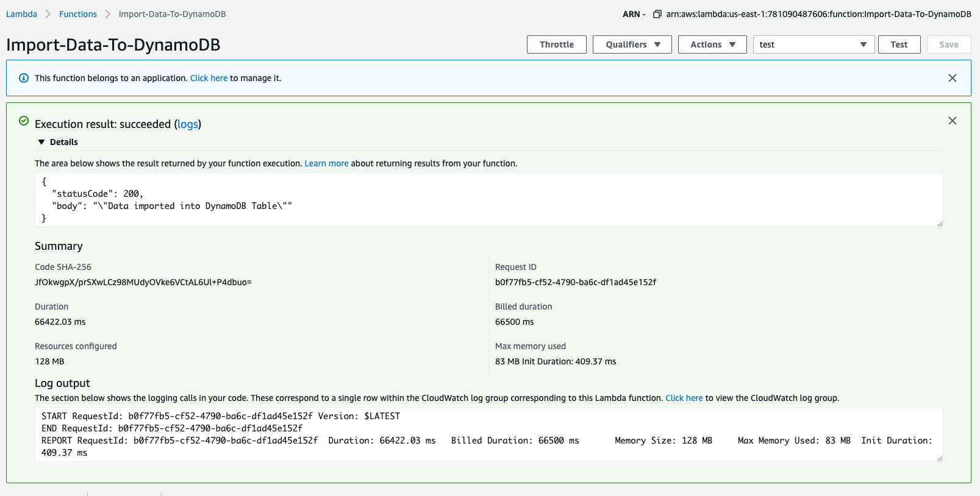Click the Duration value 66422.03 ms
The height and width of the screenshot is (496, 980).
[60, 322]
